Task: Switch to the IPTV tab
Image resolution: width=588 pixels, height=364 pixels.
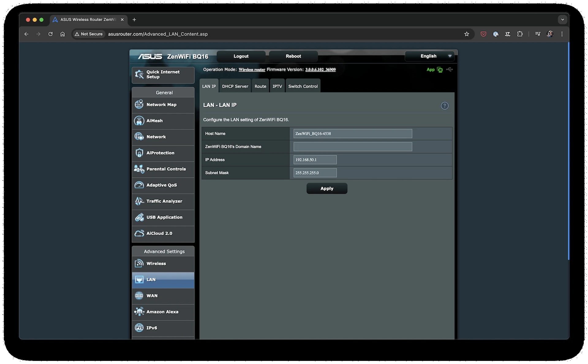Action: coord(277,86)
